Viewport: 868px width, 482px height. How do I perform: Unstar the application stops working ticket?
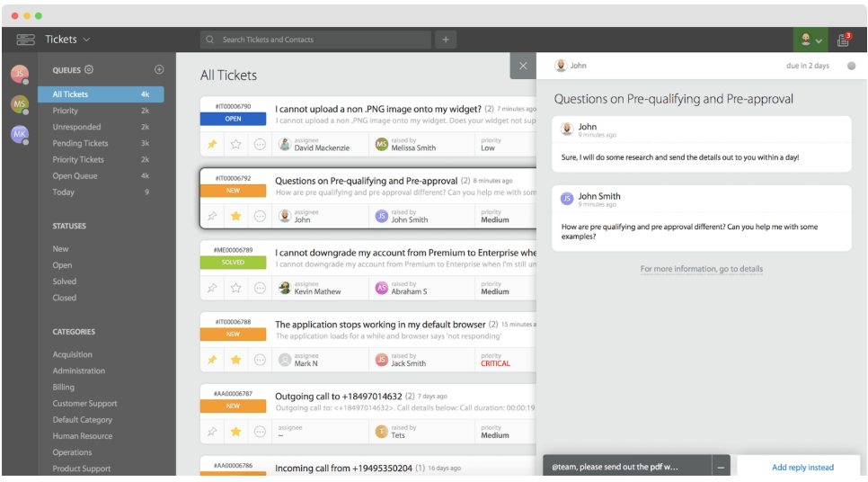[235, 360]
